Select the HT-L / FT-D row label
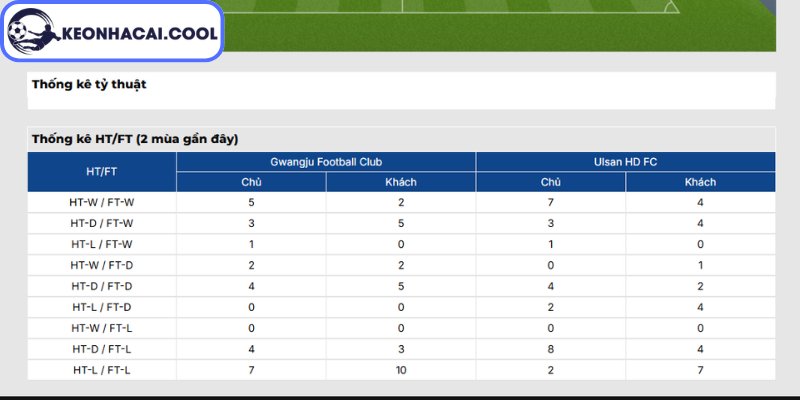 point(102,307)
